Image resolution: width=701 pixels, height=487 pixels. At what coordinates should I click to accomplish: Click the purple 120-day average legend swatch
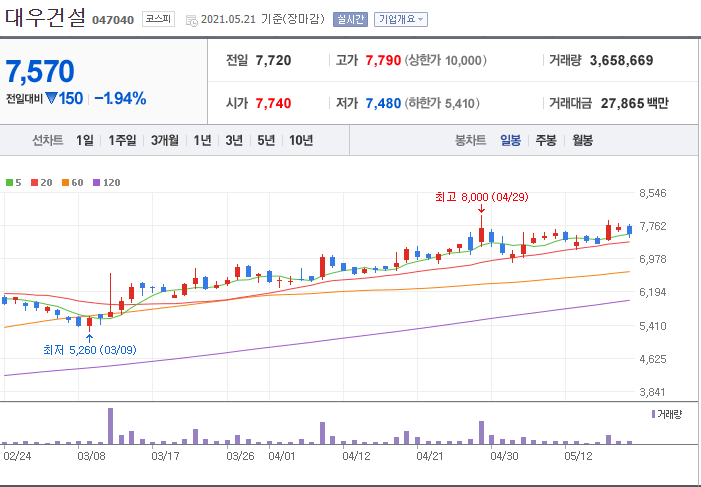pos(96,182)
